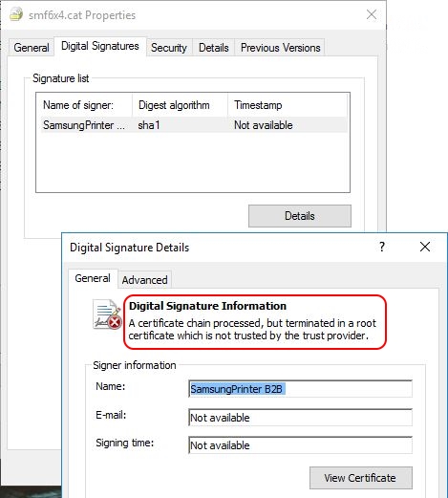The image size is (448, 498).
Task: Click the help question mark in Digital Signature Details
Action: click(x=382, y=247)
